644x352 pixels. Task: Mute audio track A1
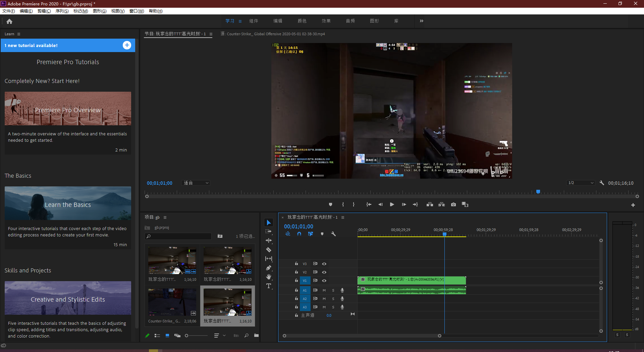[324, 290]
